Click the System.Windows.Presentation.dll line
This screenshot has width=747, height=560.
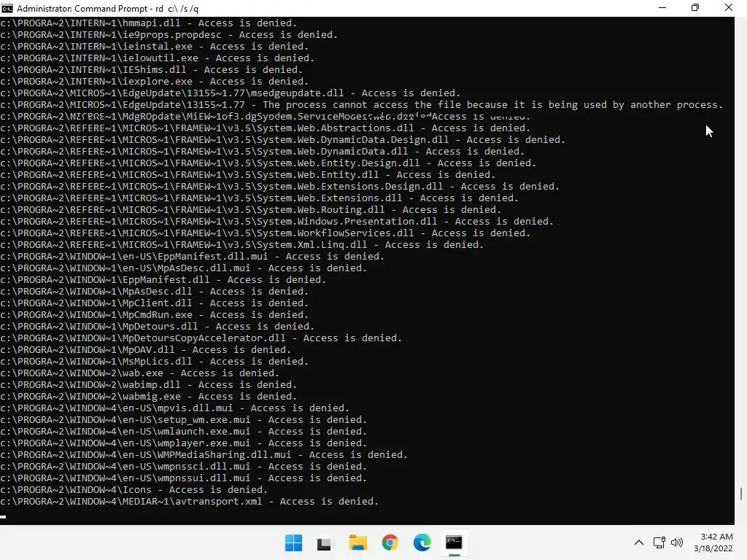[276, 222]
